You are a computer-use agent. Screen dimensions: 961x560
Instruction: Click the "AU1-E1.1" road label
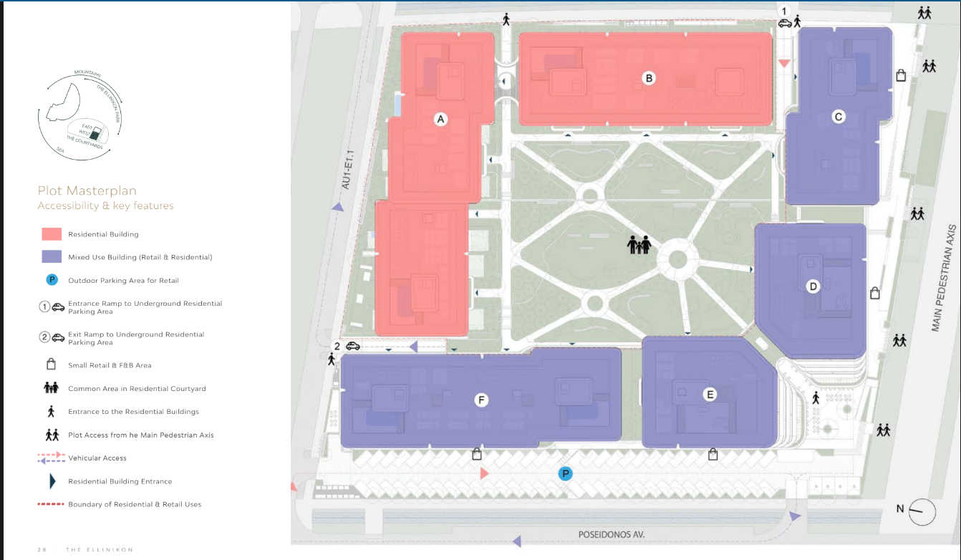coord(348,170)
